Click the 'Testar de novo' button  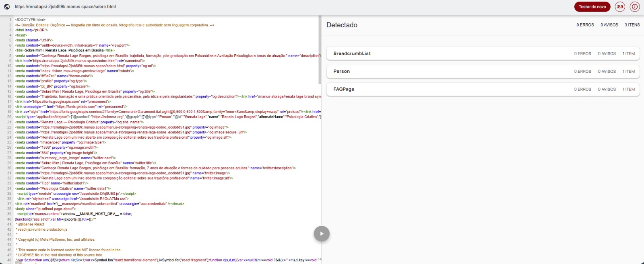[592, 7]
